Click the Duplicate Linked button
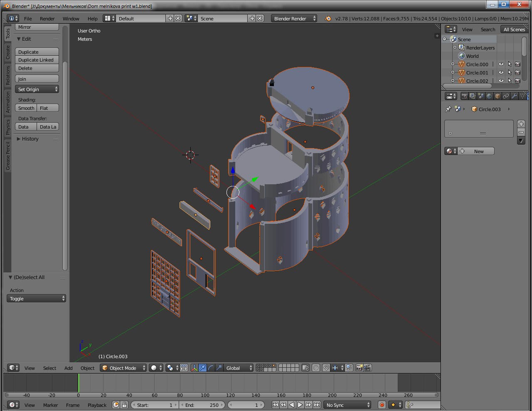The image size is (532, 411). pos(37,60)
